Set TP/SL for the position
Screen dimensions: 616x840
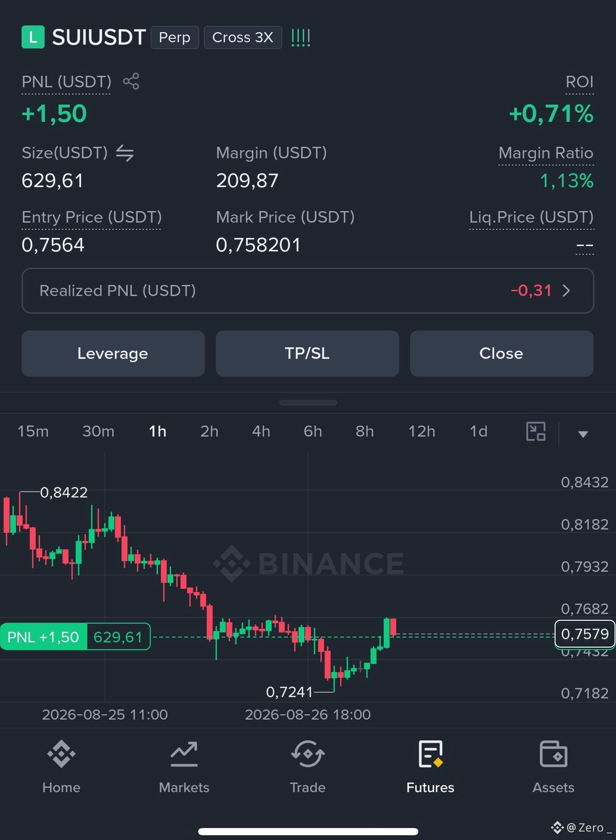(308, 354)
